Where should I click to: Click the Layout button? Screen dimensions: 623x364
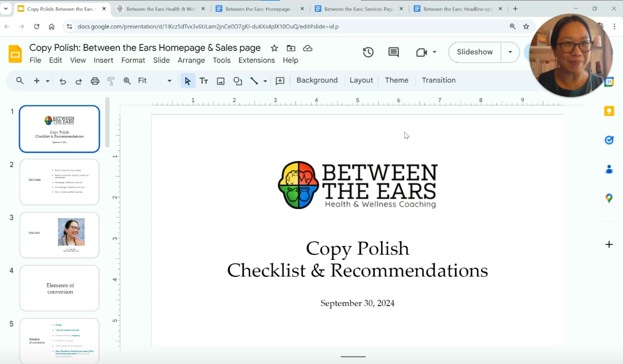[361, 80]
